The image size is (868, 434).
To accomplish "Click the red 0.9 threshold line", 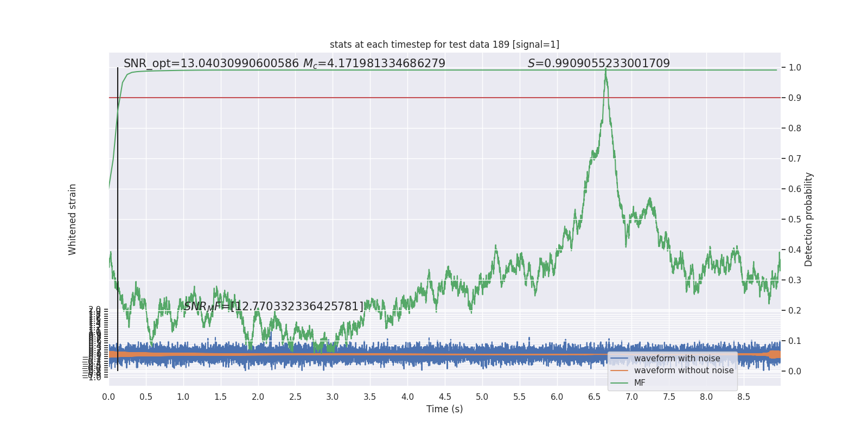I will 444,98.
